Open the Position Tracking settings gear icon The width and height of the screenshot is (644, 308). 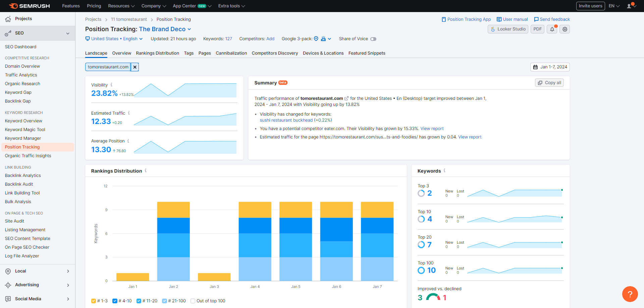565,29
